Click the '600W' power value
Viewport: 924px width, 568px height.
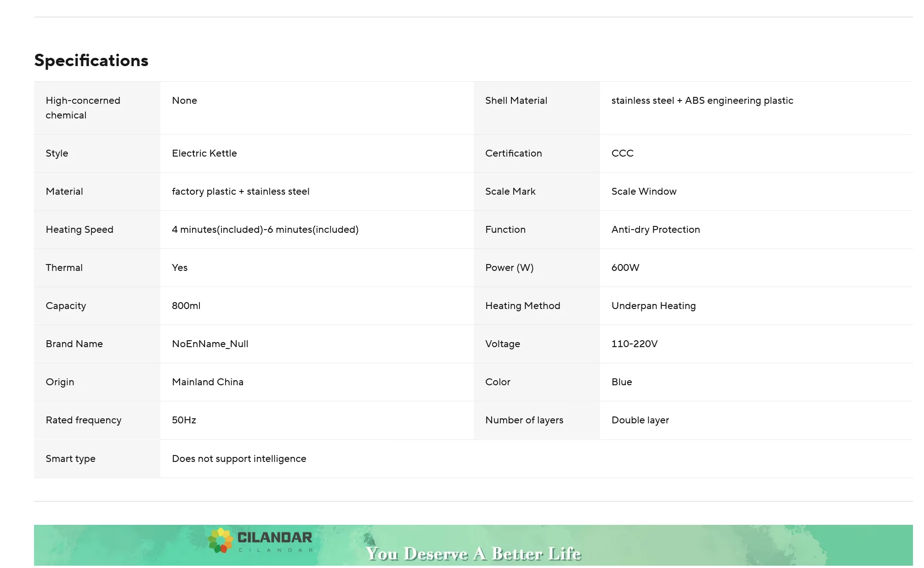tap(625, 268)
